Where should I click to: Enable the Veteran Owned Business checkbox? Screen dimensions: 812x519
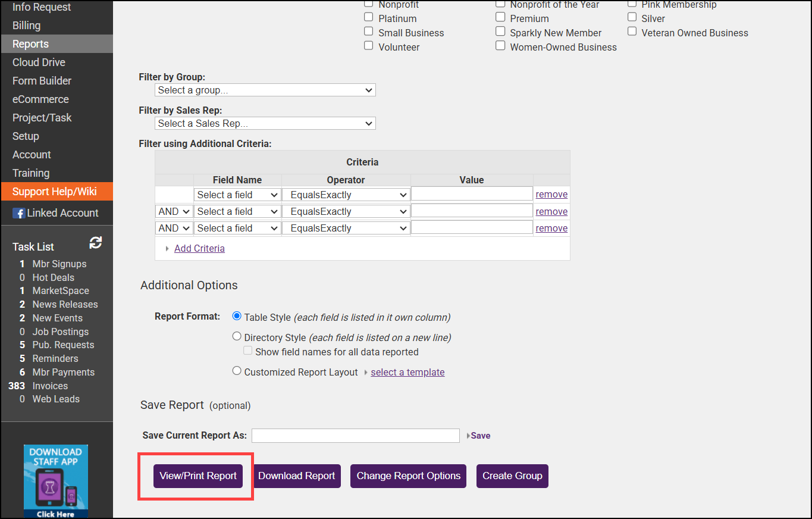point(632,32)
